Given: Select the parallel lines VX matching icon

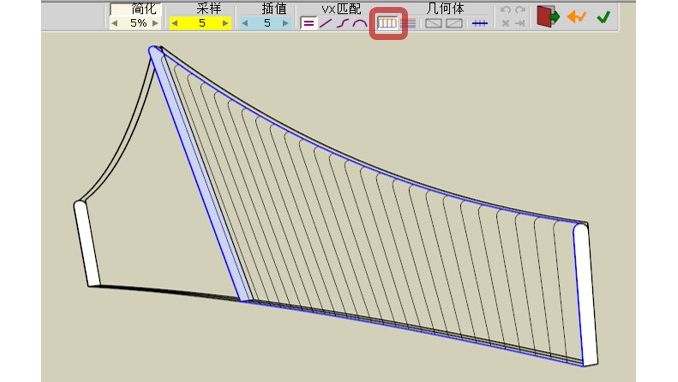Looking at the screenshot, I should [308, 23].
